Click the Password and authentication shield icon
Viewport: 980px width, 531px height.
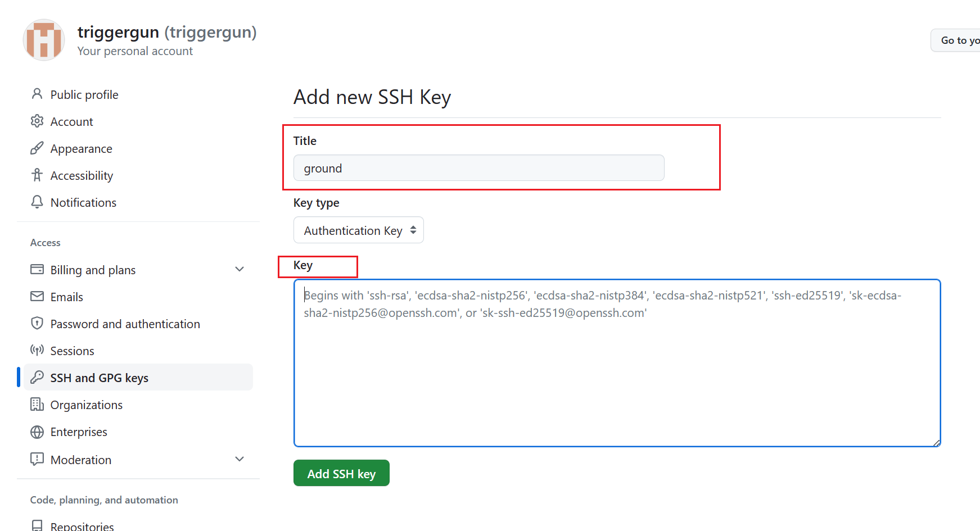coord(37,324)
